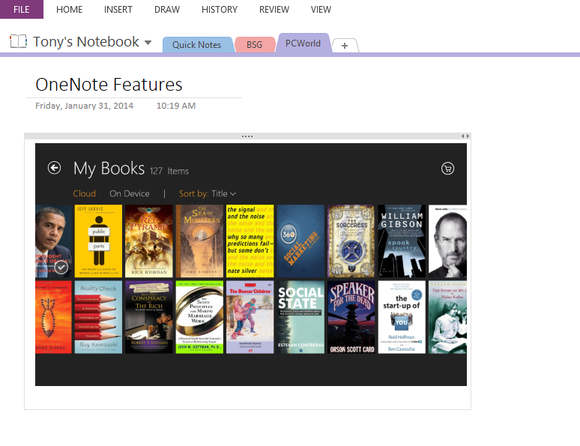
Task: Click the Friday, January 31, 2014 date
Action: [x=84, y=106]
